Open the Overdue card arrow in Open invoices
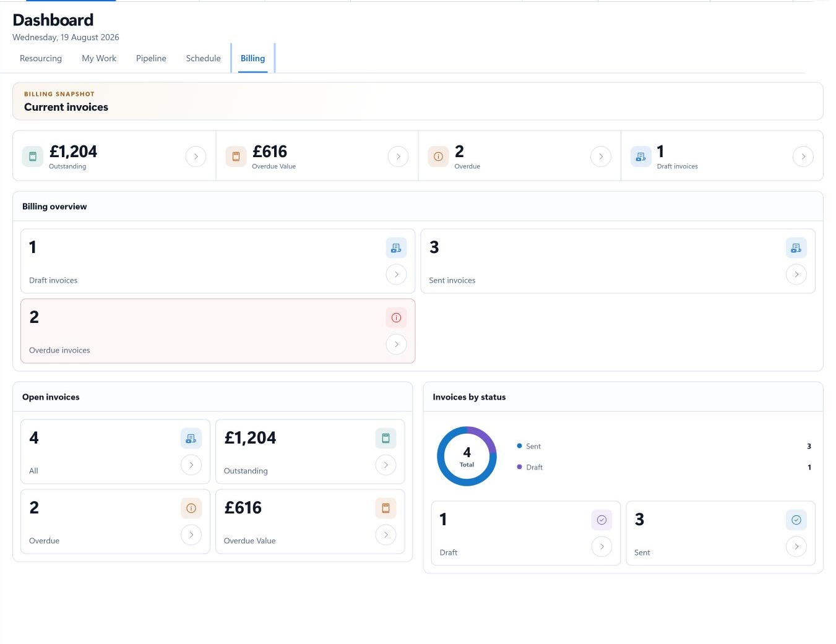836x644 pixels. [x=191, y=535]
